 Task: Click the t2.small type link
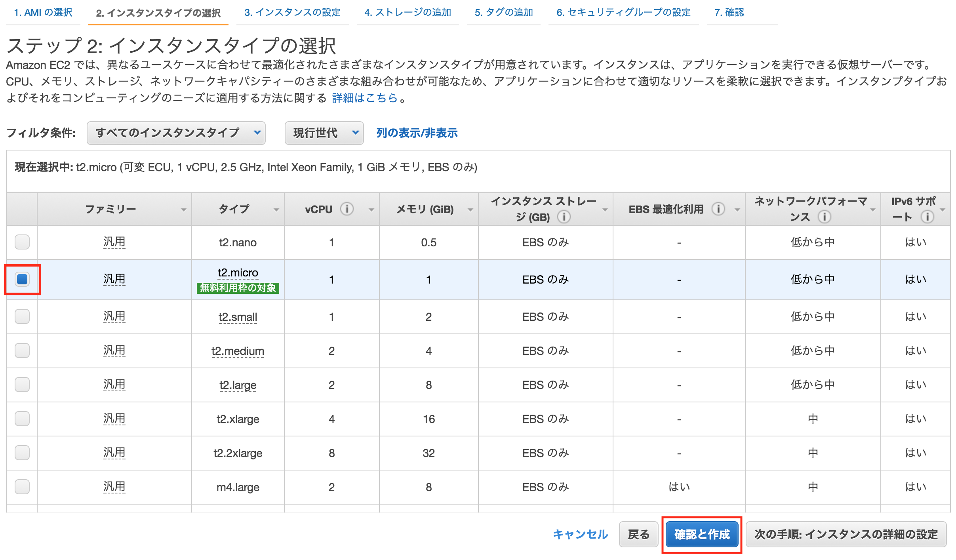point(238,317)
